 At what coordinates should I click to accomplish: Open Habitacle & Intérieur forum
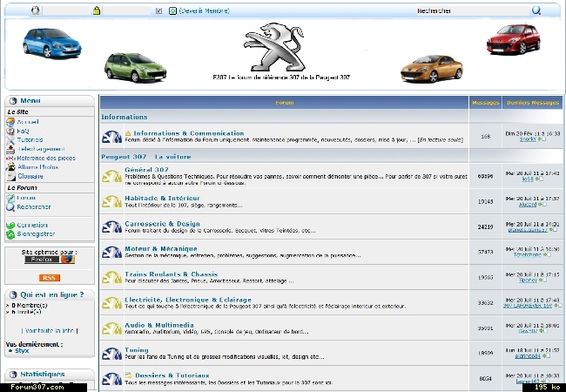click(x=162, y=198)
